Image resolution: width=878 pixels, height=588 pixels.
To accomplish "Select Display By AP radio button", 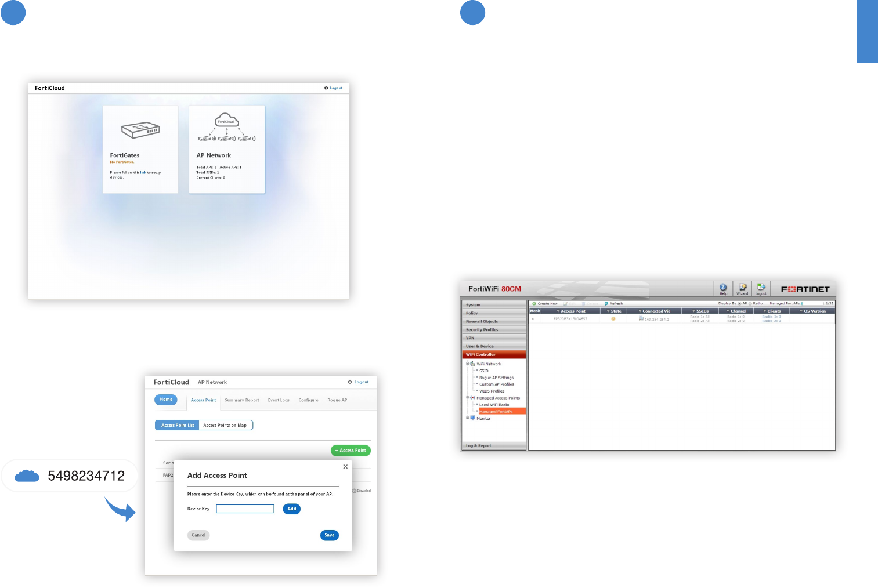I will [x=739, y=303].
